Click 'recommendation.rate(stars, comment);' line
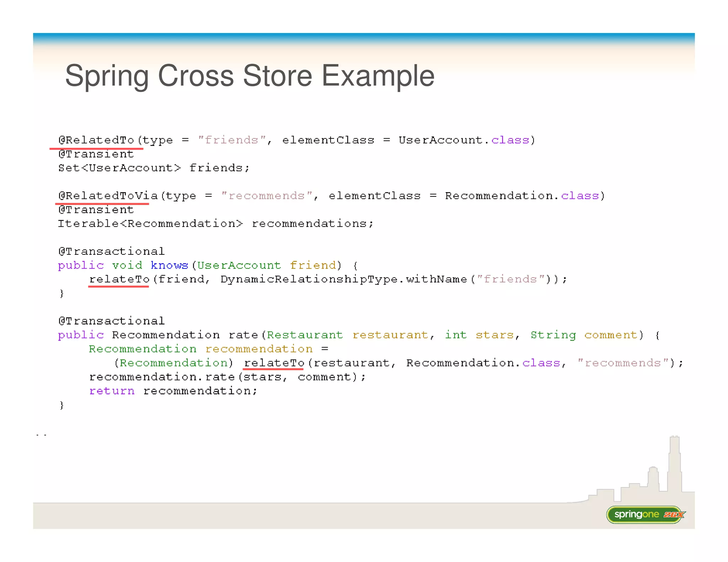The width and height of the screenshot is (728, 562). pos(227,377)
